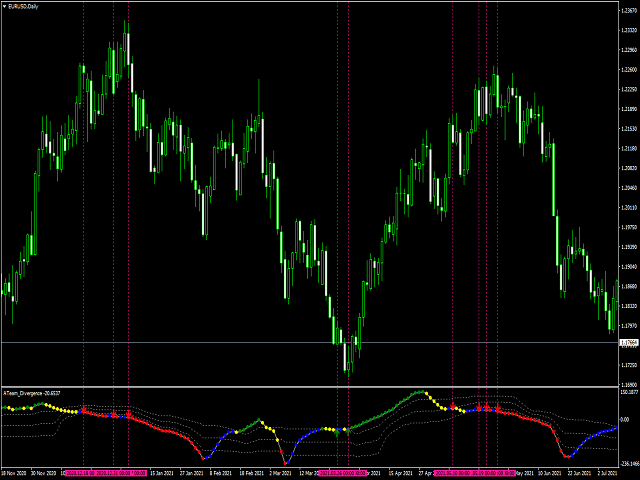Image resolution: width=640 pixels, height=480 pixels.
Task: Open the chart menu triangle beside EURUSD,Daily
Action: [4, 7]
